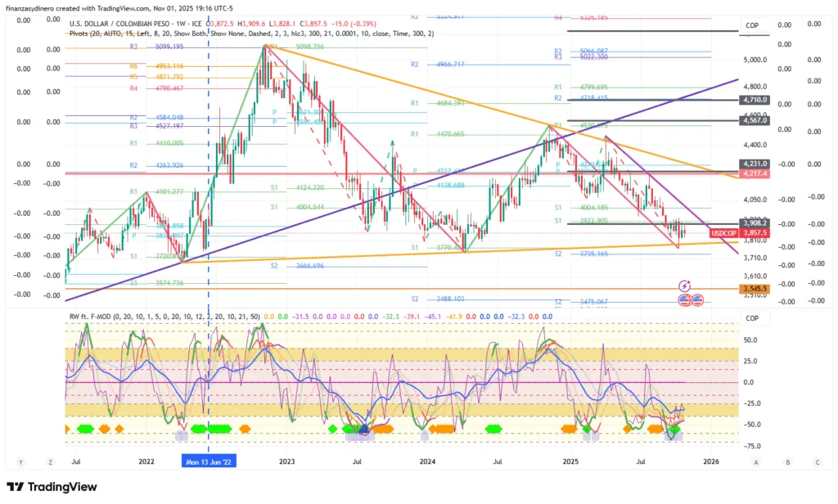Screen dimensions: 838x504
Task: Open the COP currency selector on the price axis
Action: click(752, 26)
